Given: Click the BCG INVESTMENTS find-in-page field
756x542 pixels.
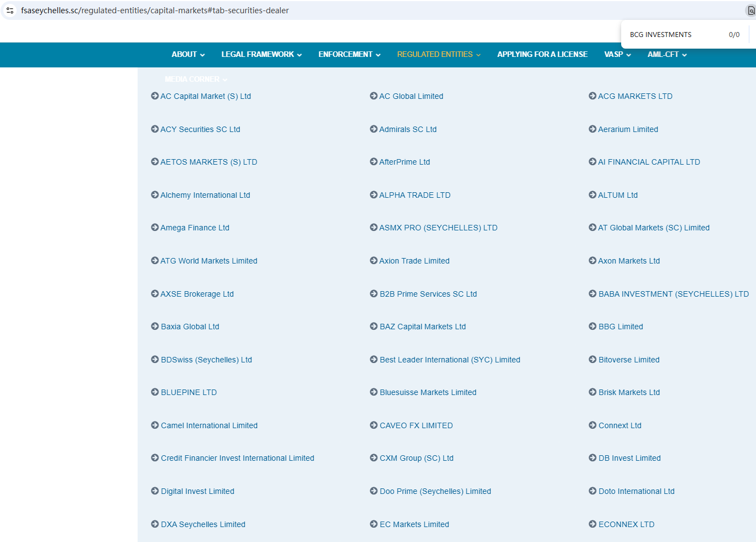Looking at the screenshot, I should coord(674,35).
